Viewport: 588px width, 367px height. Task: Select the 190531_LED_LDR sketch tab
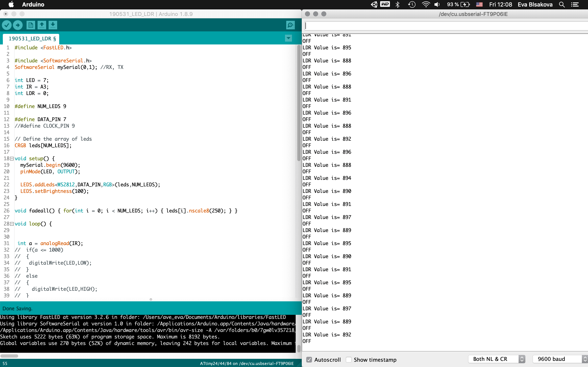point(32,39)
